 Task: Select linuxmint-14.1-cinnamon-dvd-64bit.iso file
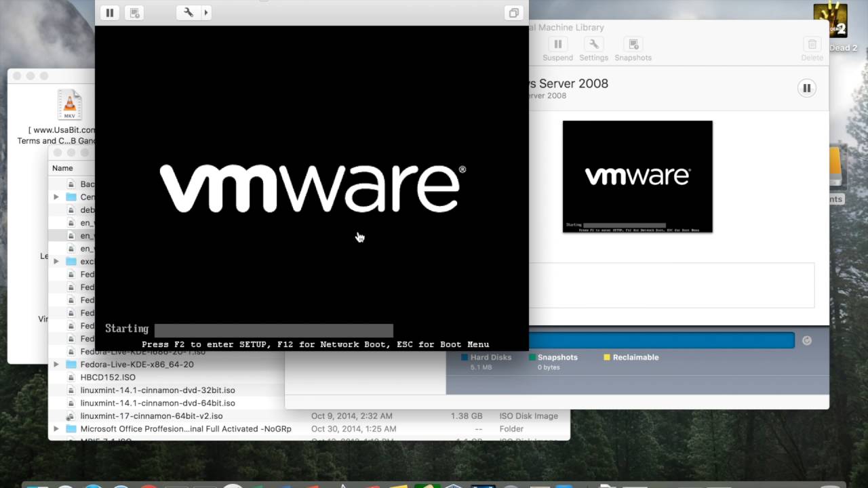click(157, 403)
